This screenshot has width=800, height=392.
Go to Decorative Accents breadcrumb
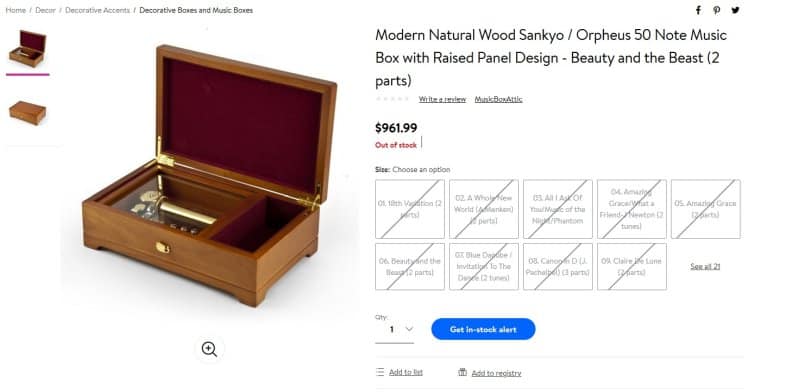point(97,10)
